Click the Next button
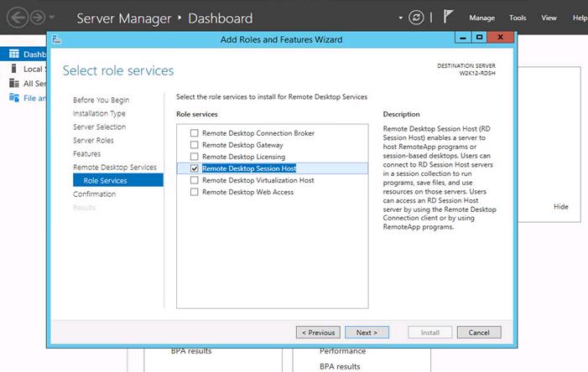 [x=367, y=333]
